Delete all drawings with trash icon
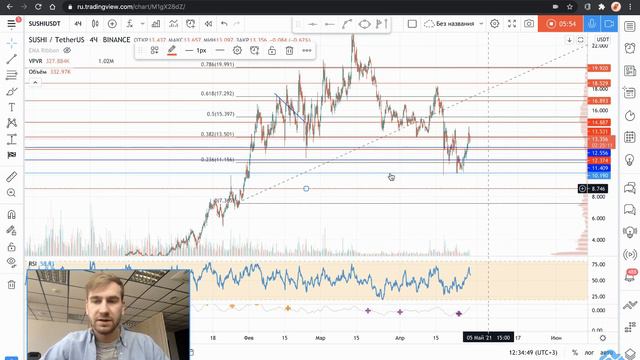The image size is (640, 360). coord(11,284)
